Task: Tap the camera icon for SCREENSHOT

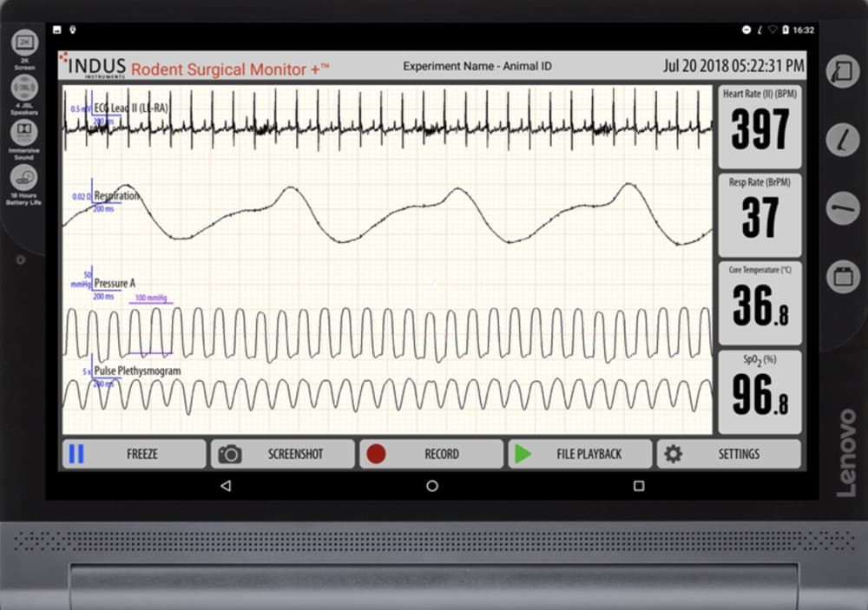Action: point(230,454)
